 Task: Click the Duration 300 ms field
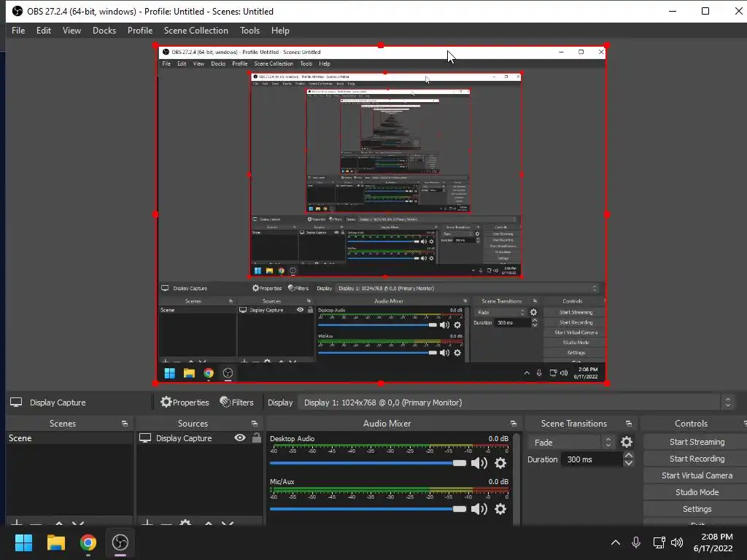[592, 459]
